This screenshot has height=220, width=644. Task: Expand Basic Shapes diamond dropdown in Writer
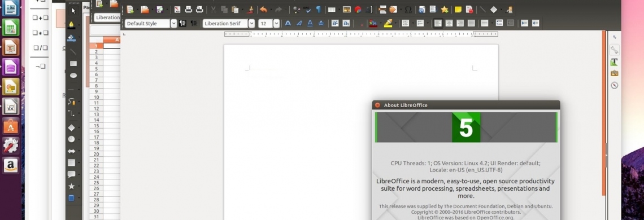501,10
